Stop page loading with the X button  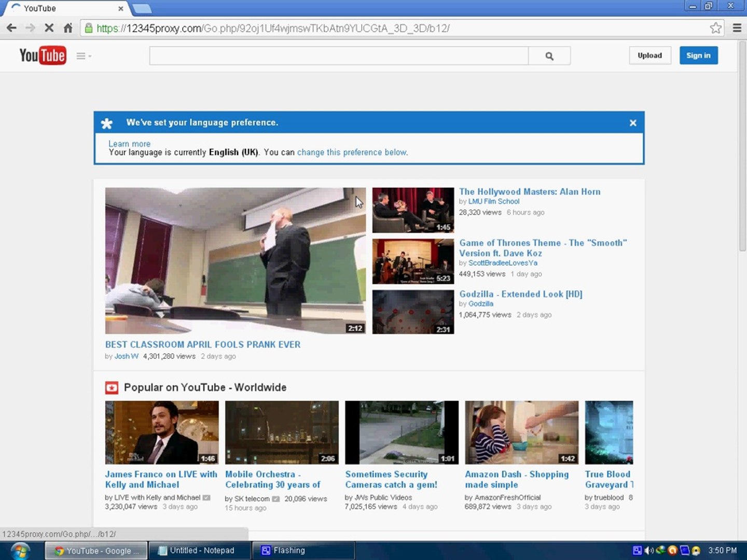pos(49,28)
